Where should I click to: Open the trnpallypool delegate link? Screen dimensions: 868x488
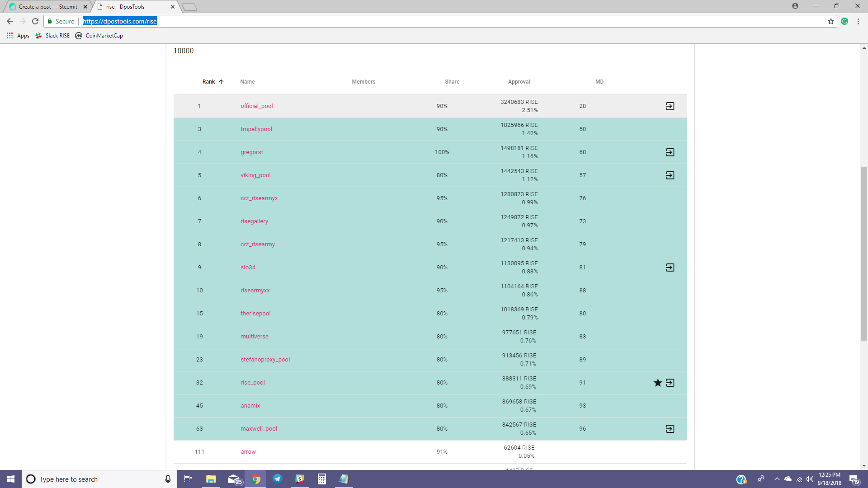pyautogui.click(x=256, y=129)
